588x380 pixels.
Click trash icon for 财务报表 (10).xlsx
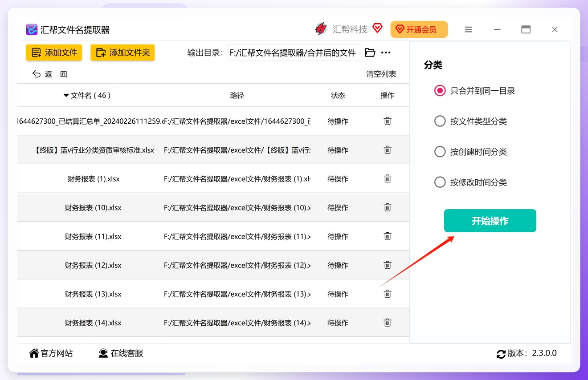pos(388,207)
